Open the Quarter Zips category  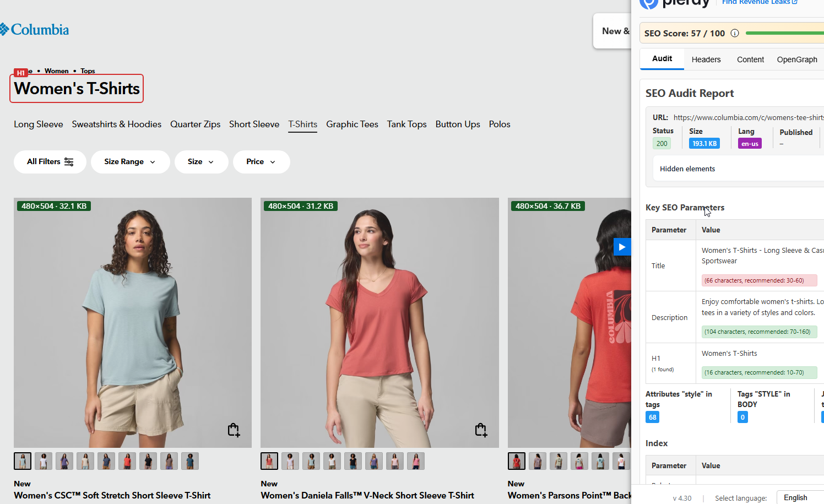click(x=196, y=124)
